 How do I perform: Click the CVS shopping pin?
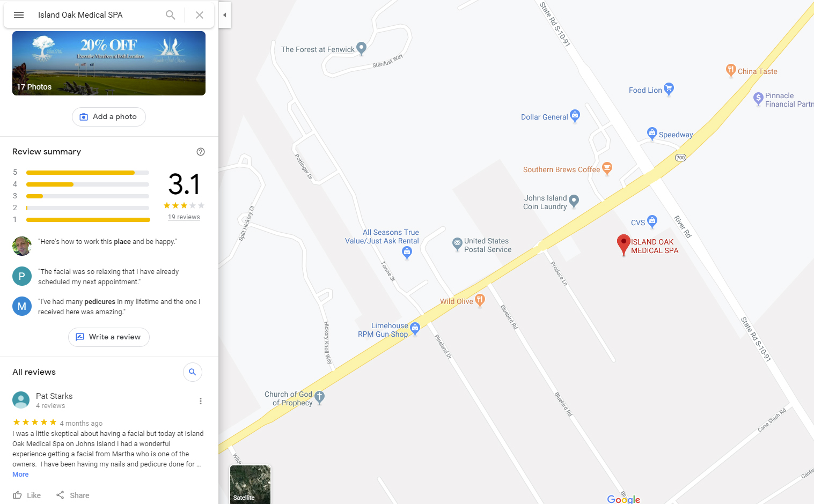(652, 220)
